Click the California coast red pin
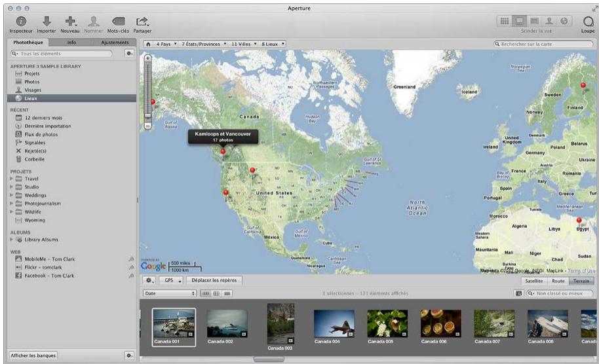 (x=225, y=193)
